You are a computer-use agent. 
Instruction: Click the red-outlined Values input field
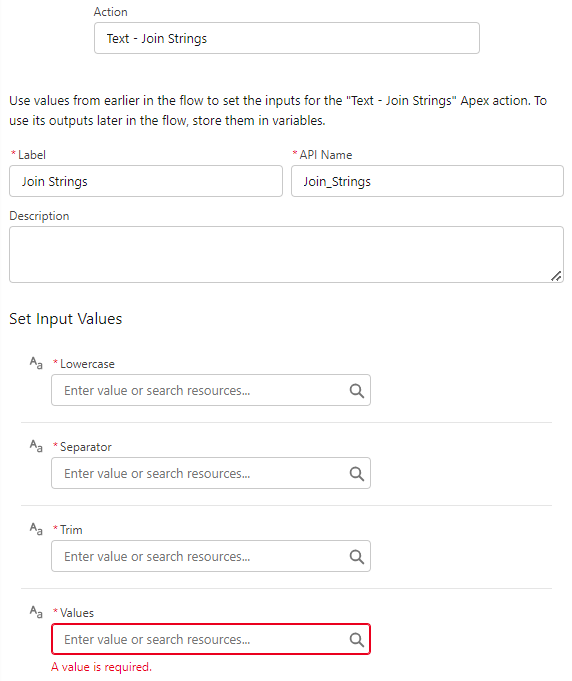(x=211, y=639)
